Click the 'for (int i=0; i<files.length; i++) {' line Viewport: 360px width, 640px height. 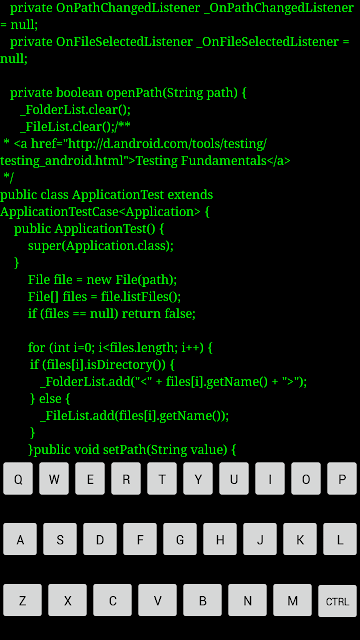[120, 348]
